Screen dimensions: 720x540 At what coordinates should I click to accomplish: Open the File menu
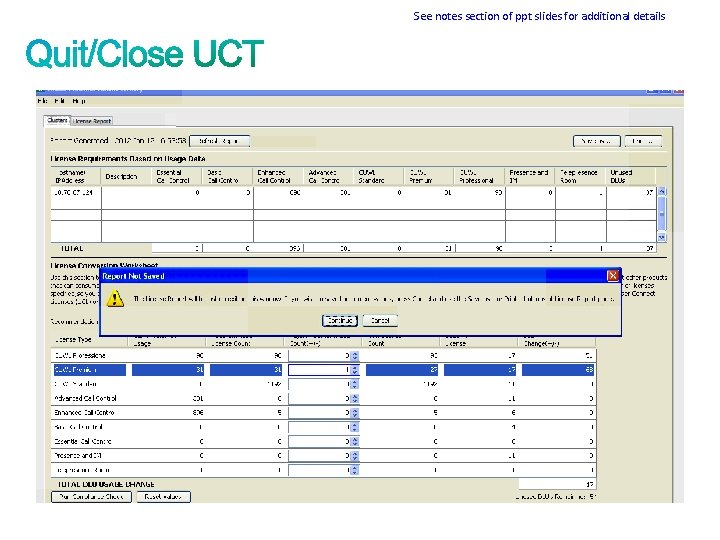tap(42, 101)
